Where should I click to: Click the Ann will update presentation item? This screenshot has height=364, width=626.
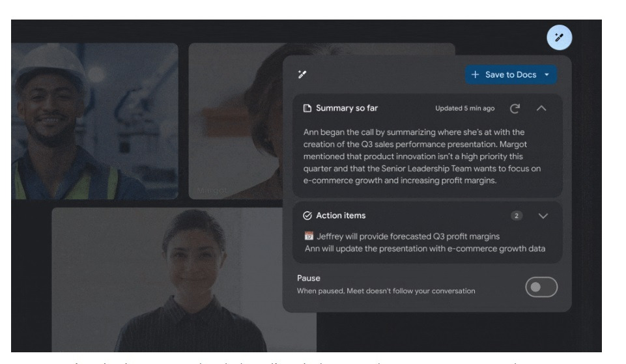click(425, 249)
